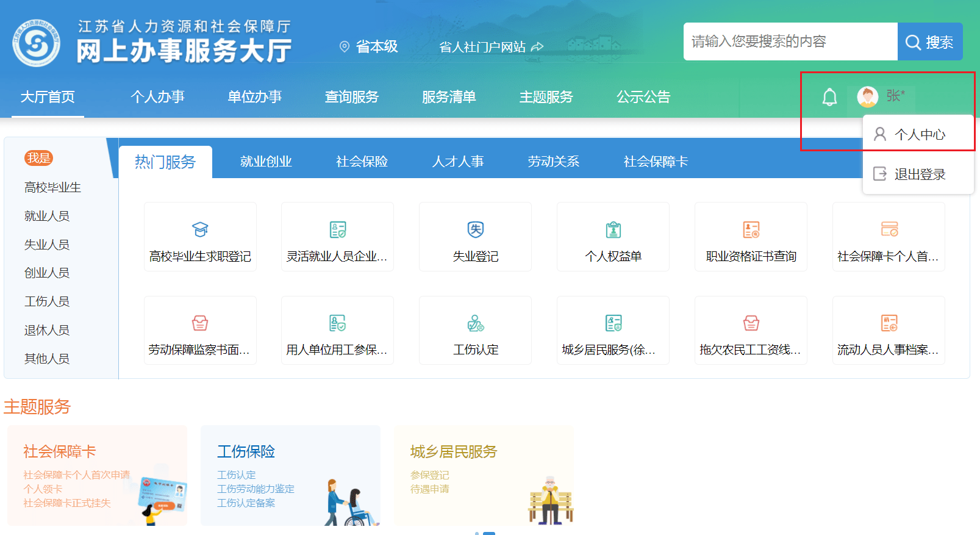Select 省本级 region location selector
The image size is (980, 535).
point(369,46)
